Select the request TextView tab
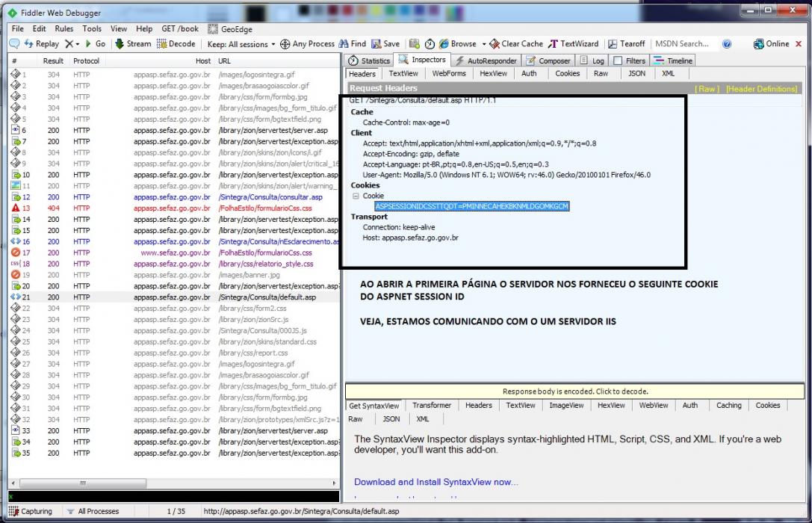The image size is (812, 523). pos(403,73)
